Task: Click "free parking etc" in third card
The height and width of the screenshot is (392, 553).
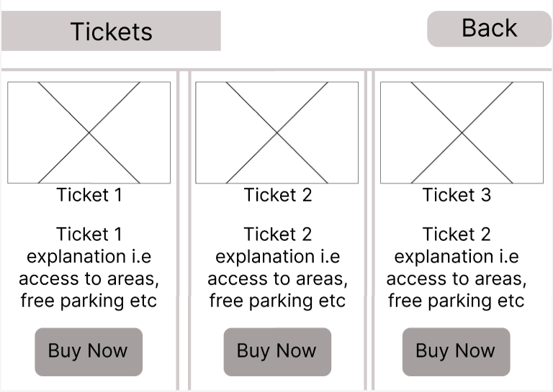Action: (x=456, y=301)
